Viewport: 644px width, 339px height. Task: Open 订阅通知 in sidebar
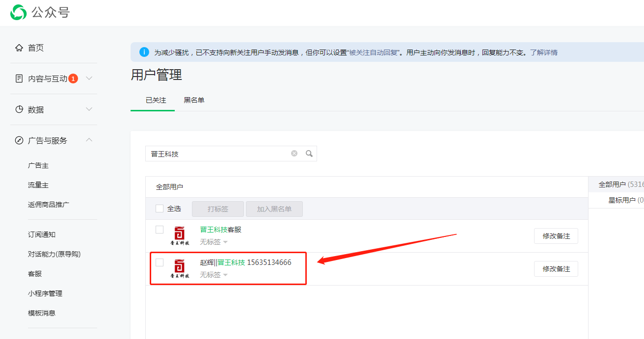pyautogui.click(x=42, y=235)
